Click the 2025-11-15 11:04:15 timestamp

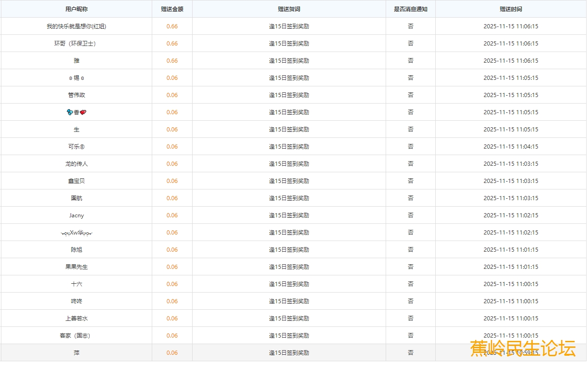point(510,147)
